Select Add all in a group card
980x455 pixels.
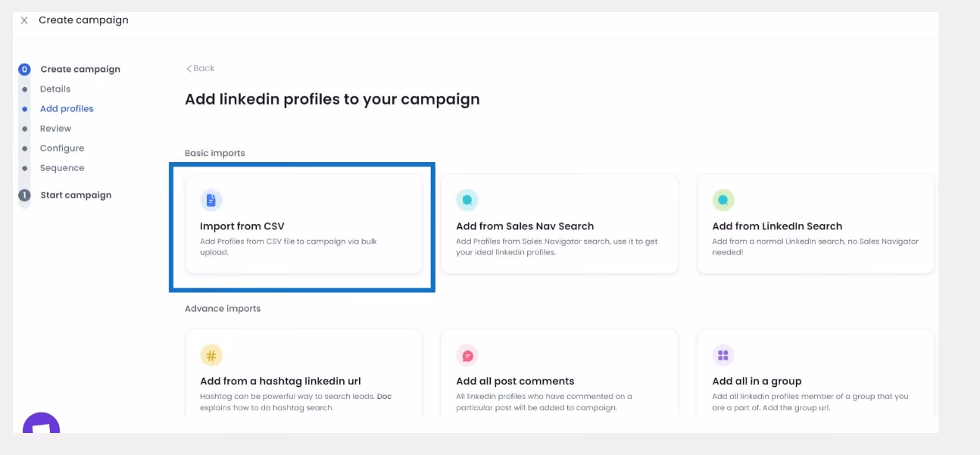[816, 373]
